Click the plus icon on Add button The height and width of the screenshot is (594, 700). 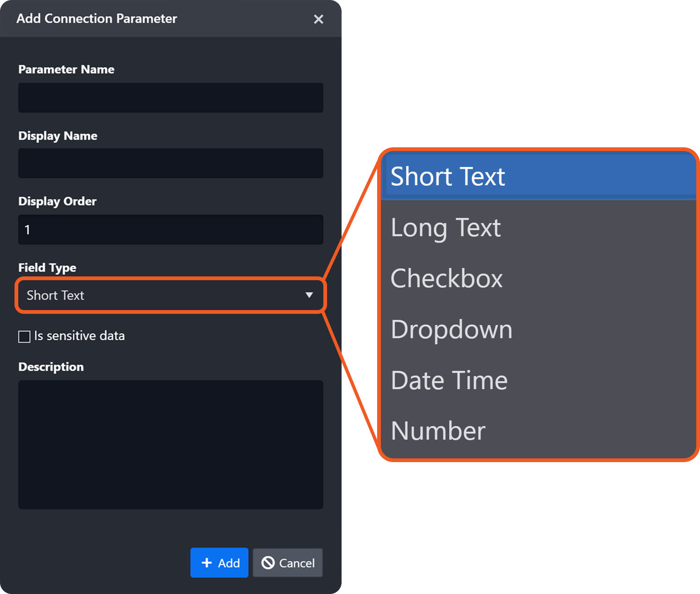pyautogui.click(x=207, y=563)
